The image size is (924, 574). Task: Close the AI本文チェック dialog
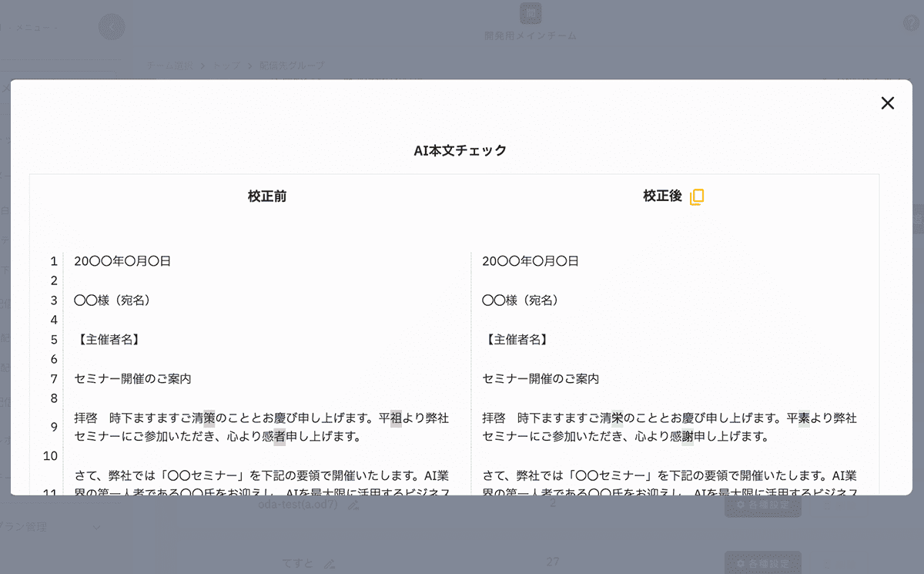click(887, 102)
